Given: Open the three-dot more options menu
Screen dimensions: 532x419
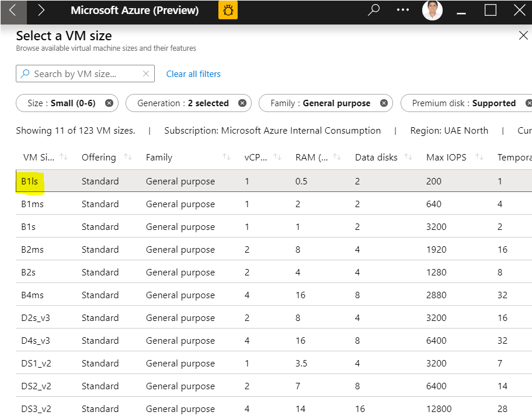Looking at the screenshot, I should (x=403, y=10).
